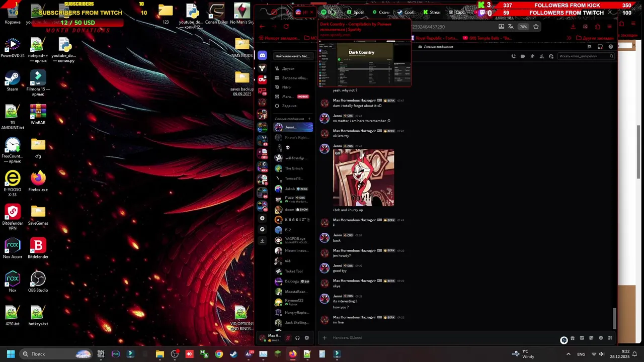Open Discord help icon
The height and width of the screenshot is (362, 644).
click(610, 47)
